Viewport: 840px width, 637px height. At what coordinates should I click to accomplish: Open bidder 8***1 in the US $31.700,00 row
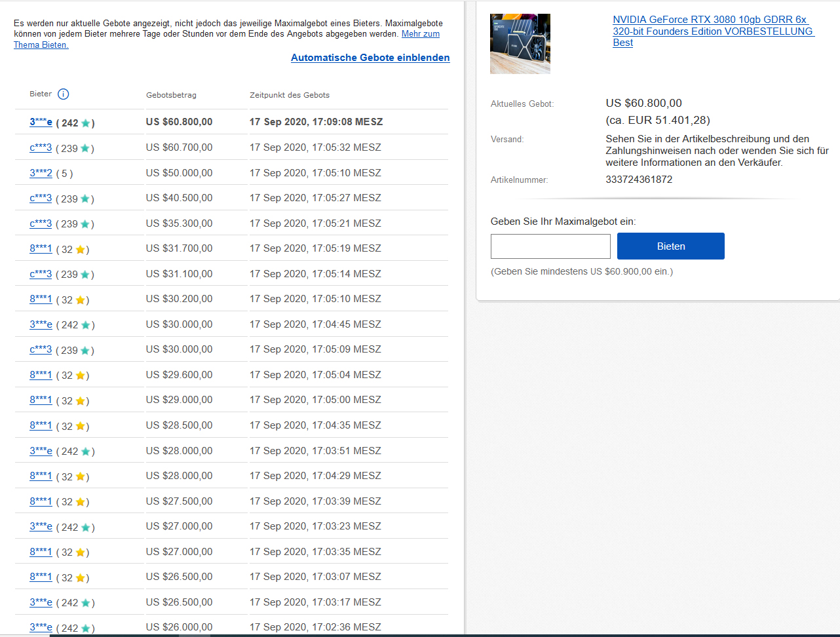click(x=41, y=248)
